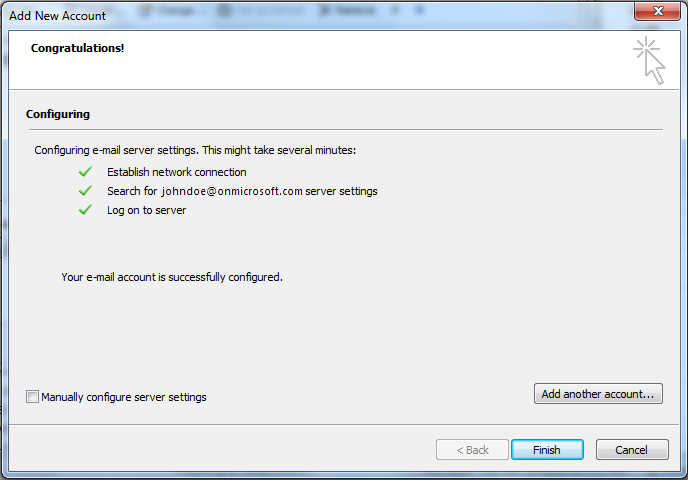This screenshot has width=688, height=480.
Task: Click the successfully configured confirmation message
Action: [x=172, y=277]
